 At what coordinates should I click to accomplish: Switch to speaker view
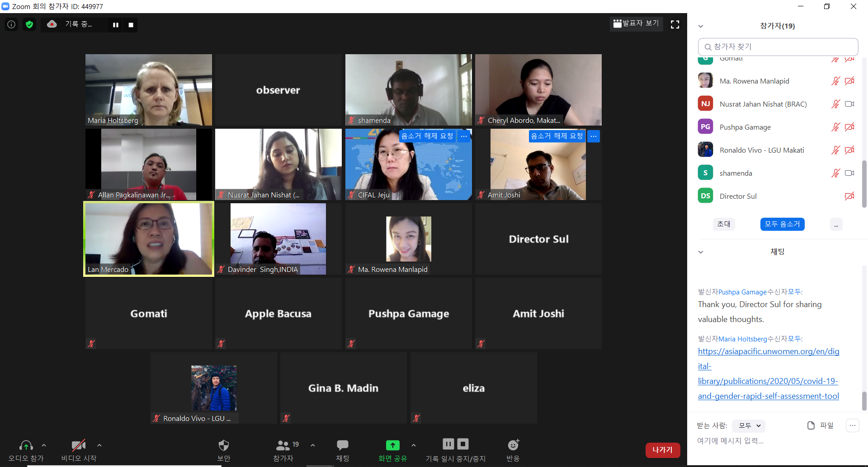(x=636, y=23)
